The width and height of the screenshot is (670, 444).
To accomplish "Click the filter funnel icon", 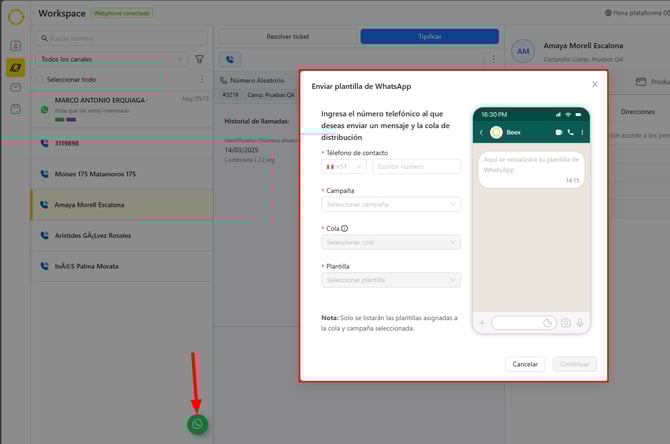I will 199,59.
